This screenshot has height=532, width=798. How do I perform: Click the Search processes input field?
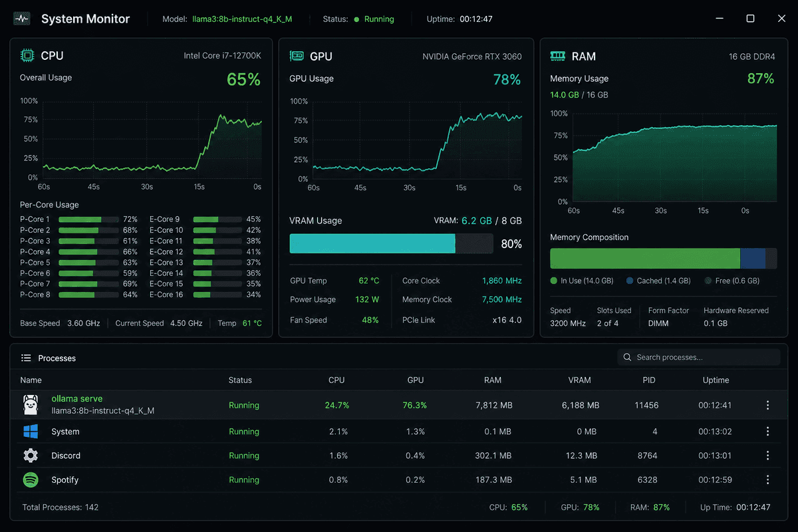[x=699, y=357]
